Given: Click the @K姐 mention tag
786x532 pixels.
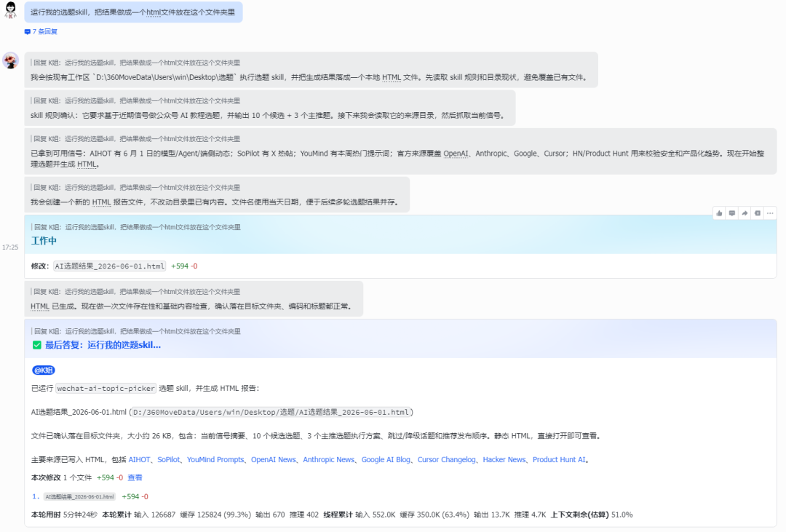Looking at the screenshot, I should [44, 370].
